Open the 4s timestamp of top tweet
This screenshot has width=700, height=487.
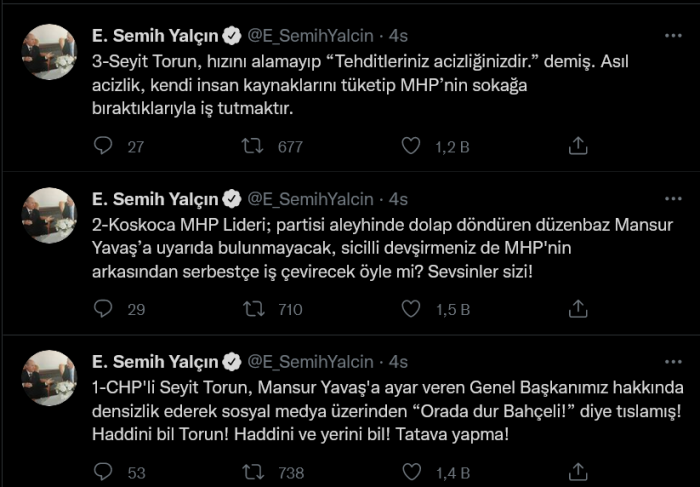click(x=398, y=36)
